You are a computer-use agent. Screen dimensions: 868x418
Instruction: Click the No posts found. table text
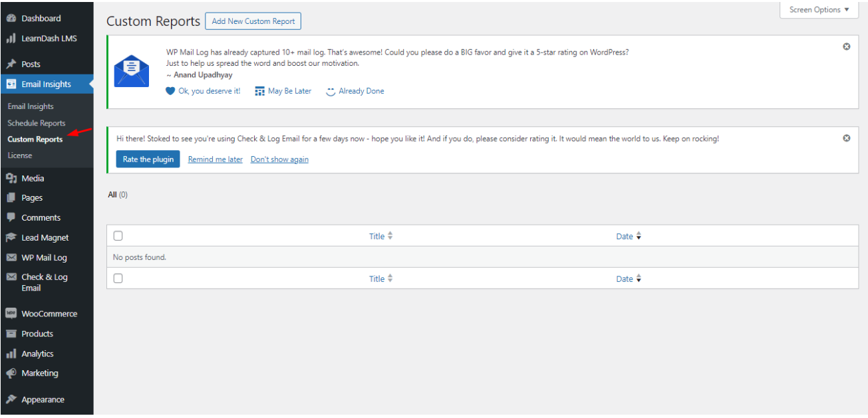pyautogui.click(x=140, y=257)
